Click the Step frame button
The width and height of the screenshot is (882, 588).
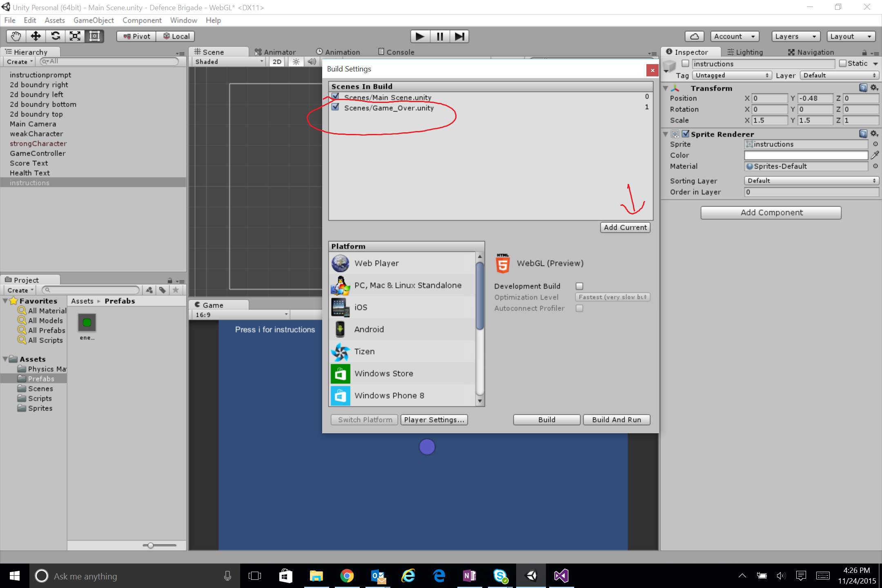pyautogui.click(x=459, y=36)
